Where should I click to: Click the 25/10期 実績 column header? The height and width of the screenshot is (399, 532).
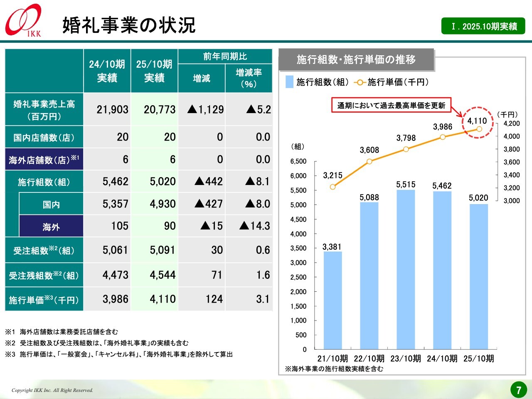pyautogui.click(x=154, y=71)
